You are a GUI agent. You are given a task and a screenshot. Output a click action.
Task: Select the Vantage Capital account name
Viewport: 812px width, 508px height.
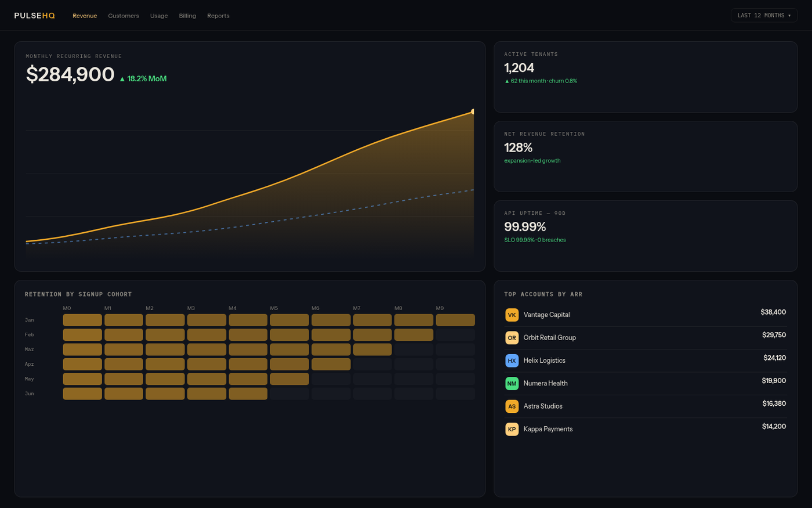click(x=546, y=315)
